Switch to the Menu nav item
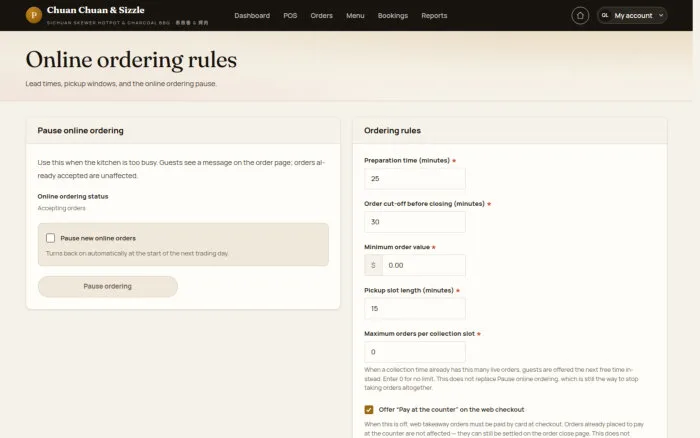 (355, 16)
